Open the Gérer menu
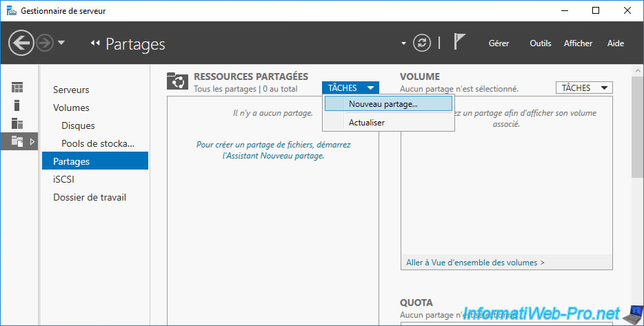The image size is (644, 326). [499, 43]
